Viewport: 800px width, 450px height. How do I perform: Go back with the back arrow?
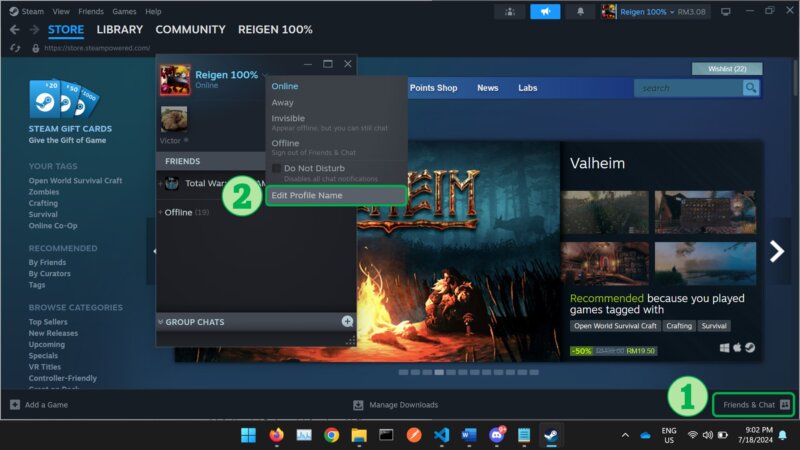(x=15, y=30)
